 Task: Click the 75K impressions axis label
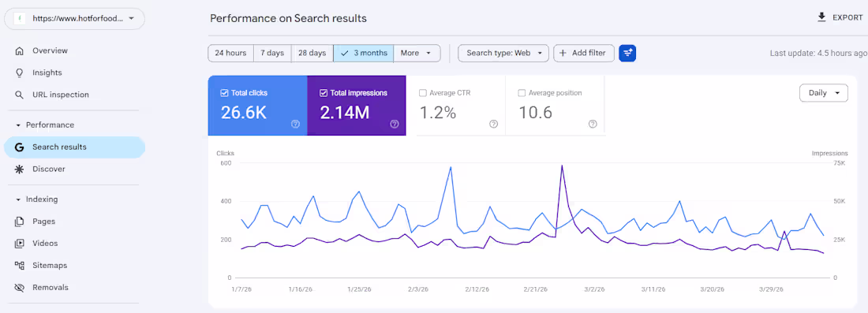pyautogui.click(x=840, y=163)
